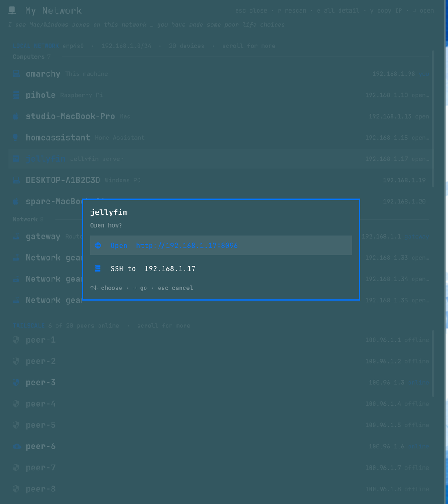Select the peer-3 row name

pyautogui.click(x=40, y=382)
